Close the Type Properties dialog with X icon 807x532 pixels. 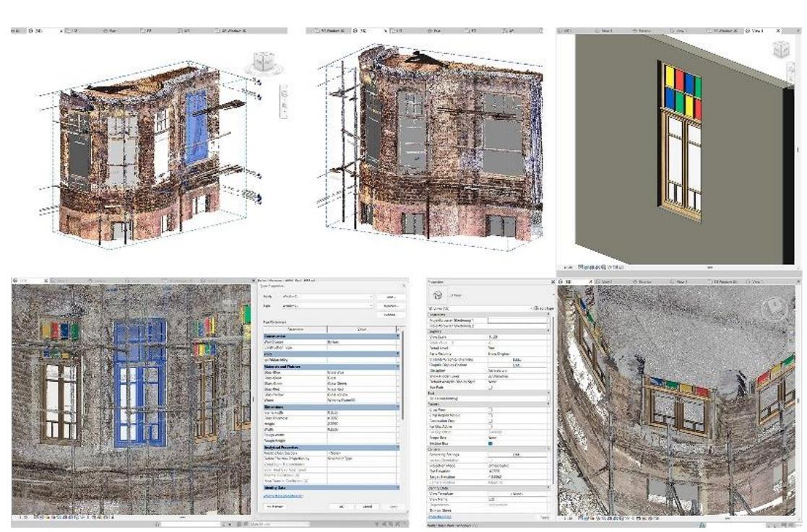(404, 287)
